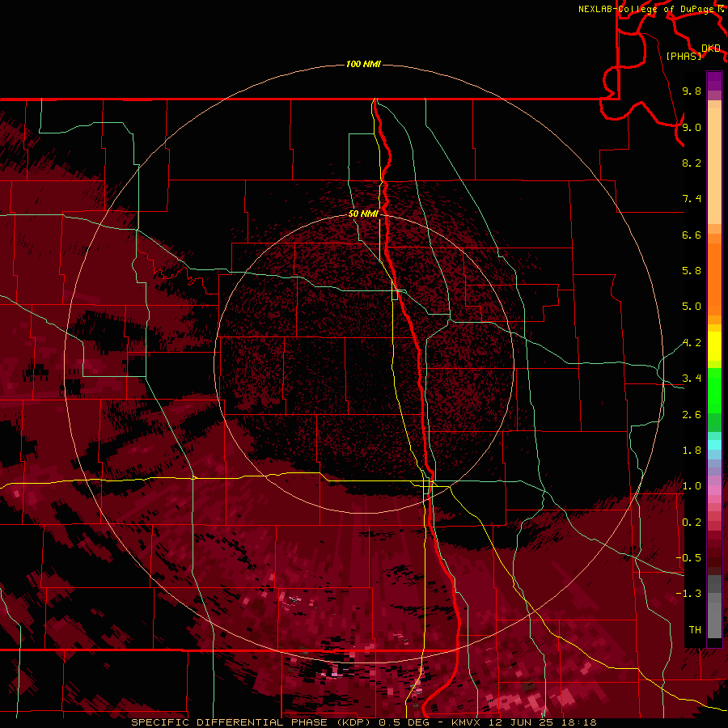Screen dimensions: 728x728
Task: Click the 1.8 value on color scale
Action: [x=692, y=451]
